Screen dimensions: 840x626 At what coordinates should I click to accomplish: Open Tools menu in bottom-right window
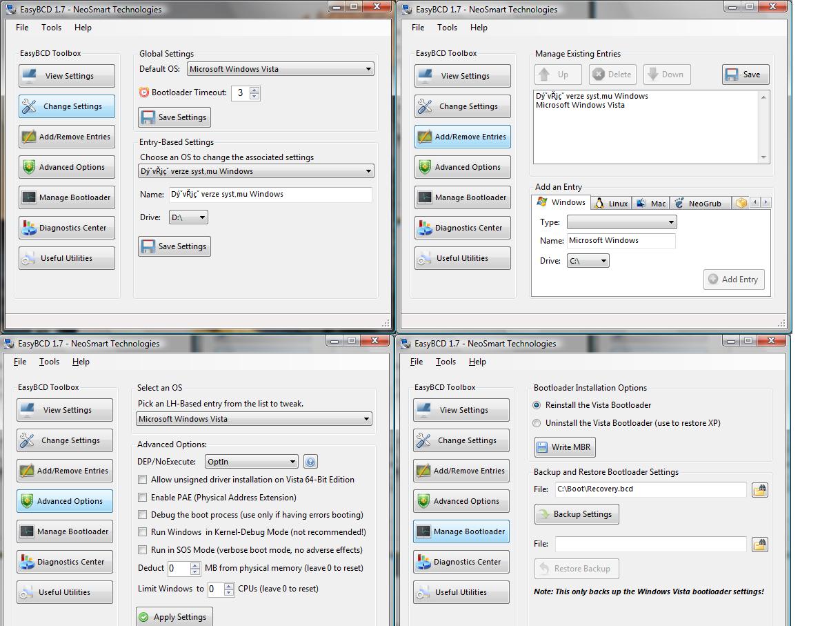point(446,362)
